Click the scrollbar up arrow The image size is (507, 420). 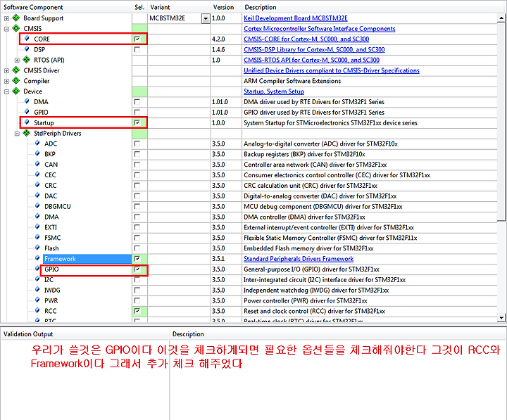(501, 18)
